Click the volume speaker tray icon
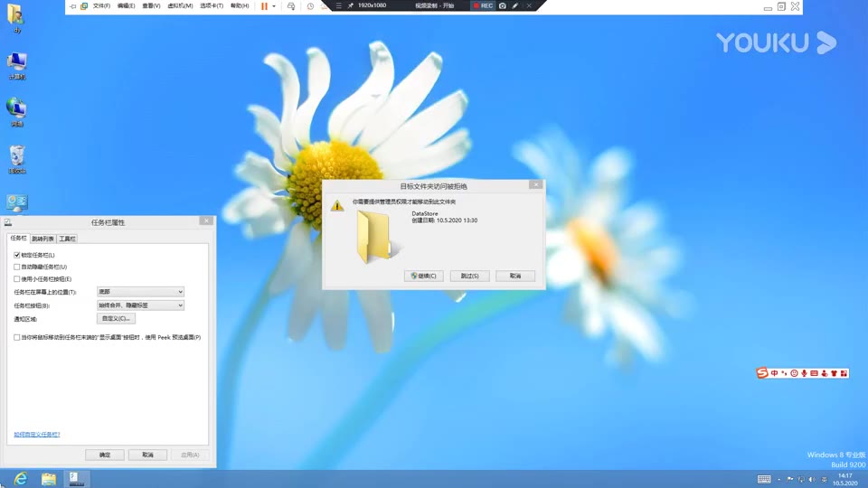The height and width of the screenshot is (488, 868). click(812, 479)
